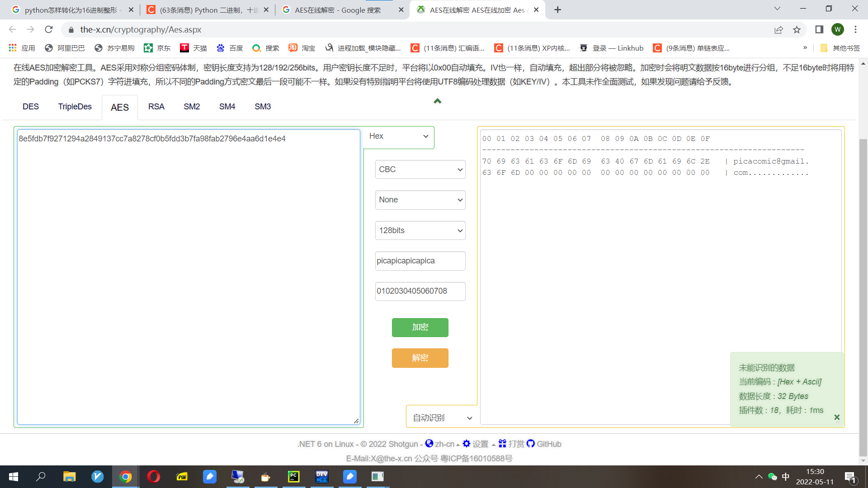
Task: Open the Hex input format dropdown
Action: [x=398, y=136]
